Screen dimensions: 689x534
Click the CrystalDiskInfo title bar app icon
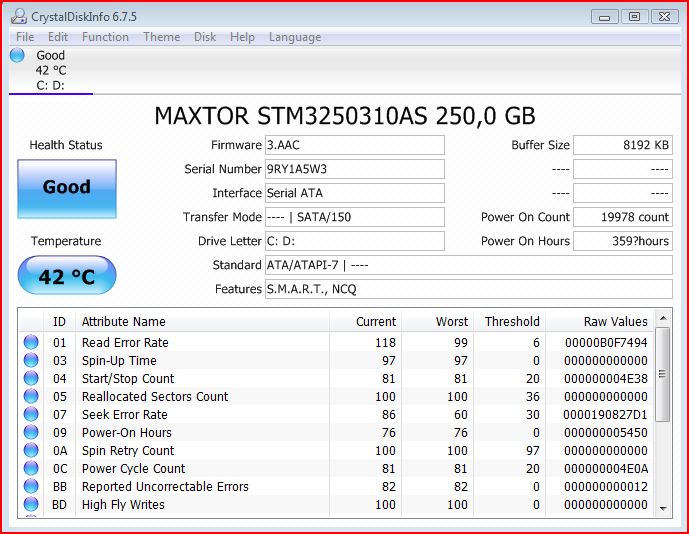pos(16,16)
